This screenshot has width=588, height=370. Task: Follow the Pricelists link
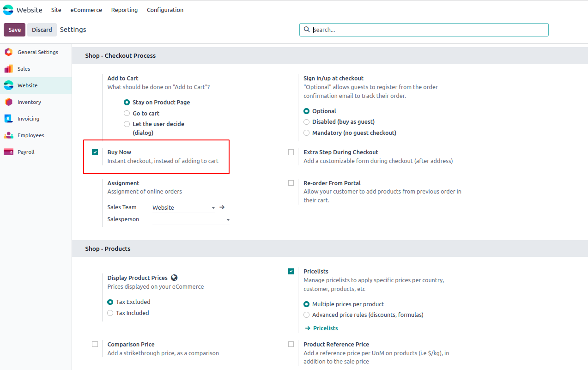tap(325, 328)
